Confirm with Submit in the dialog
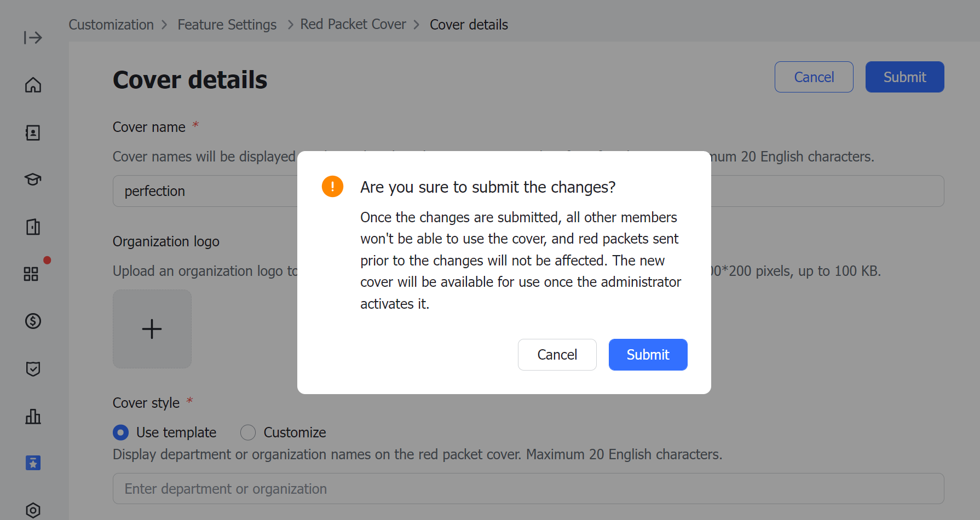 [x=648, y=355]
